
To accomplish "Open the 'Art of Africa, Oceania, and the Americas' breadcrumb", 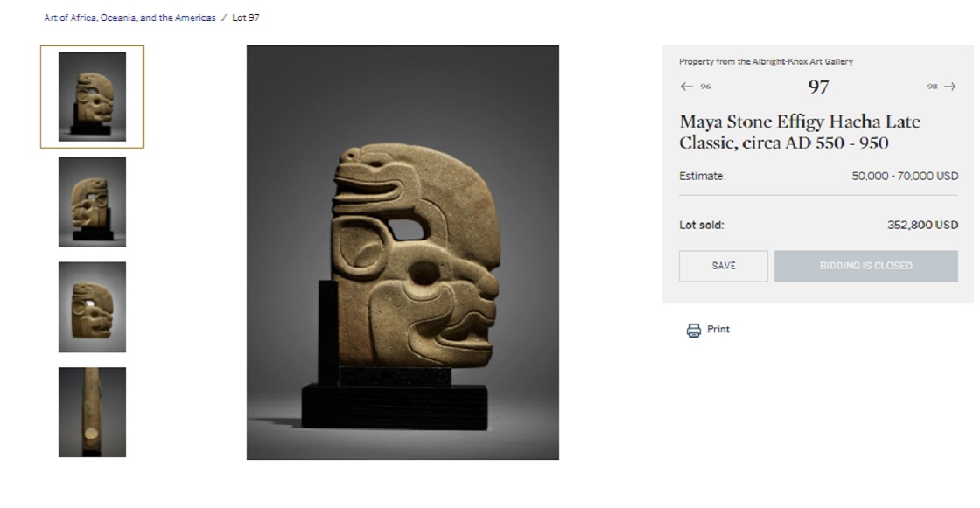I will pos(129,17).
